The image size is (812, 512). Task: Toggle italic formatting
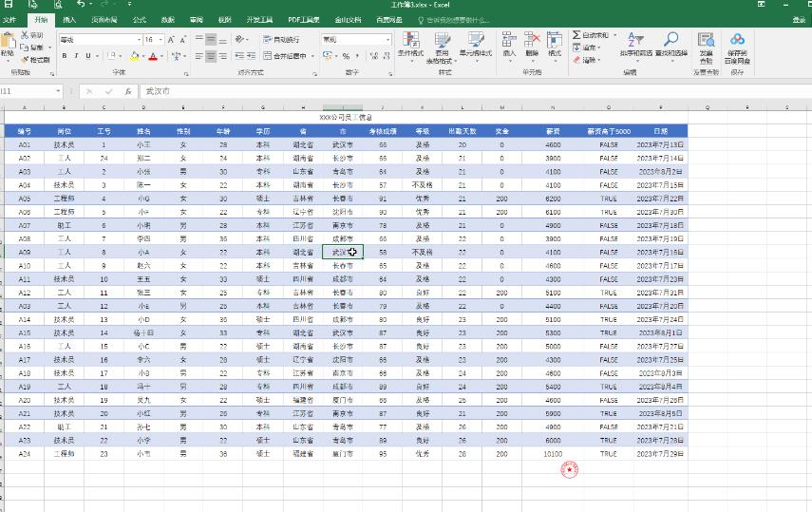(76, 55)
